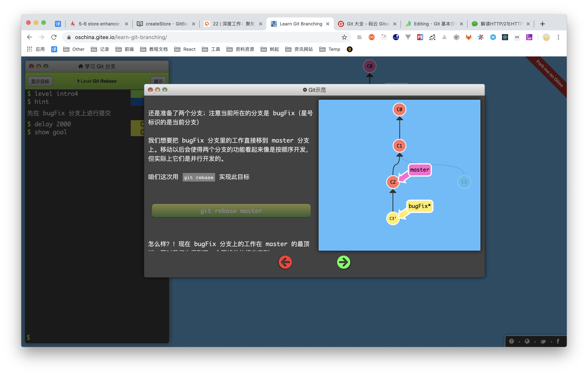The width and height of the screenshot is (588, 375).
Task: Click the help question mark icon
Action: [511, 341]
